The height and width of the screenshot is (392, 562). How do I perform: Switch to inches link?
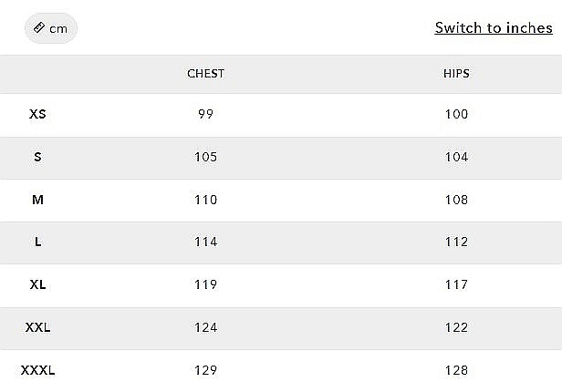tap(493, 27)
